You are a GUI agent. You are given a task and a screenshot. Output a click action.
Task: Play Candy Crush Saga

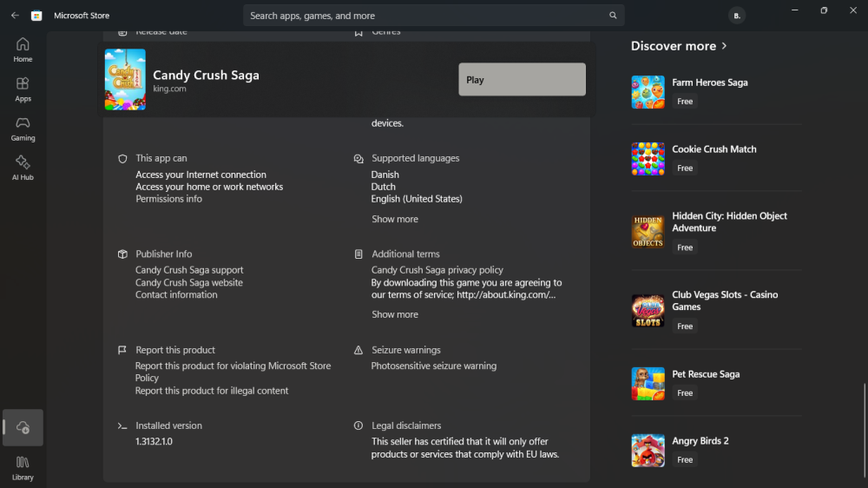522,79
